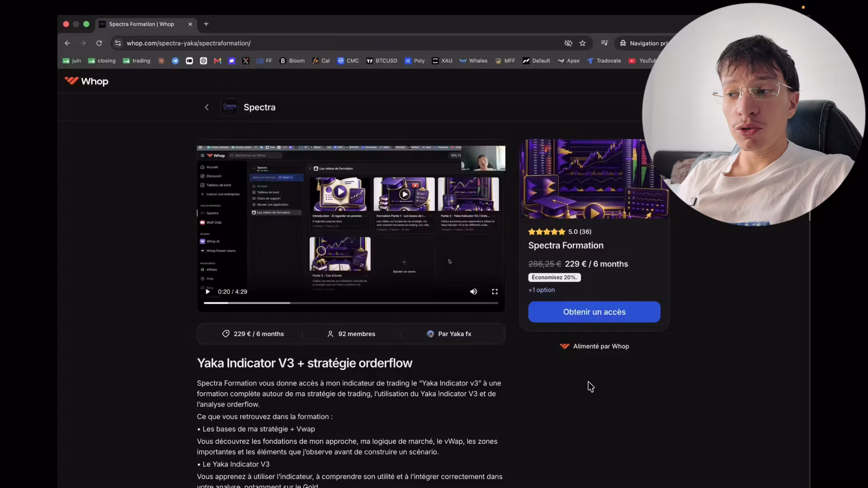868x488 pixels.
Task: Open the Gmail bookmark icon
Action: pyautogui.click(x=217, y=61)
